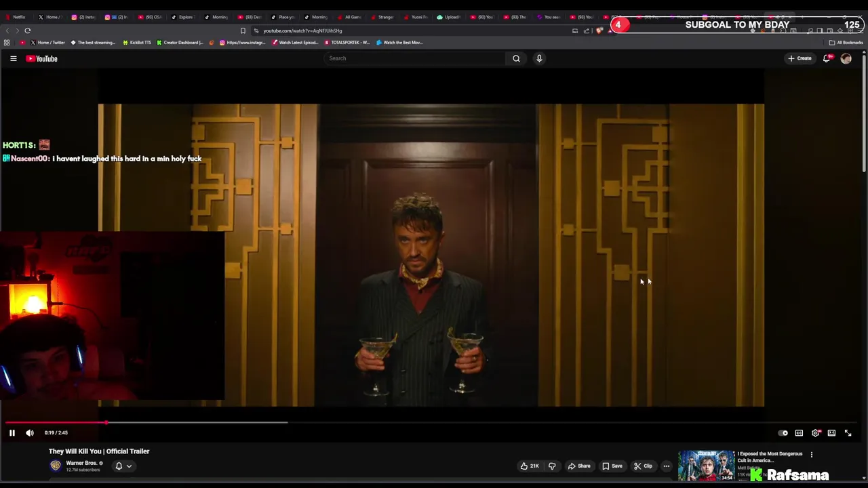Click the trailer video frame
This screenshot has height=488, width=868.
coord(431,255)
